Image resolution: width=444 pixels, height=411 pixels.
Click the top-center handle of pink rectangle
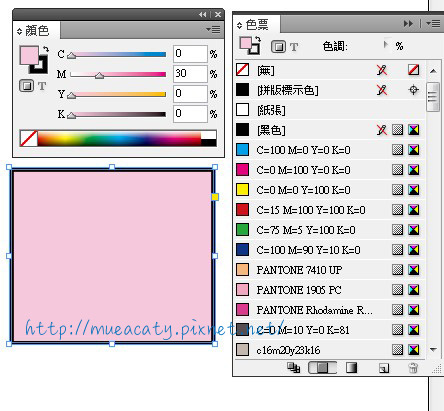[112, 167]
